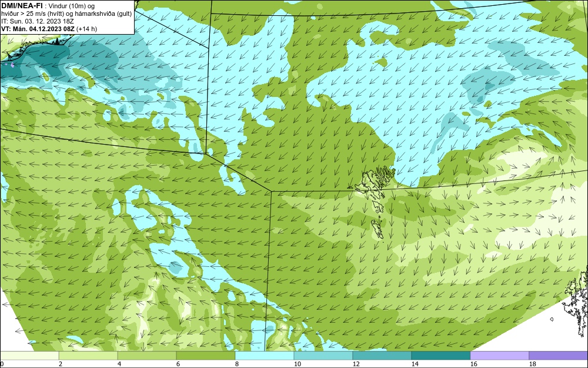Click the 8–10 m/s light cyan swatch
This screenshot has width=588, height=368.
[x=265, y=356]
